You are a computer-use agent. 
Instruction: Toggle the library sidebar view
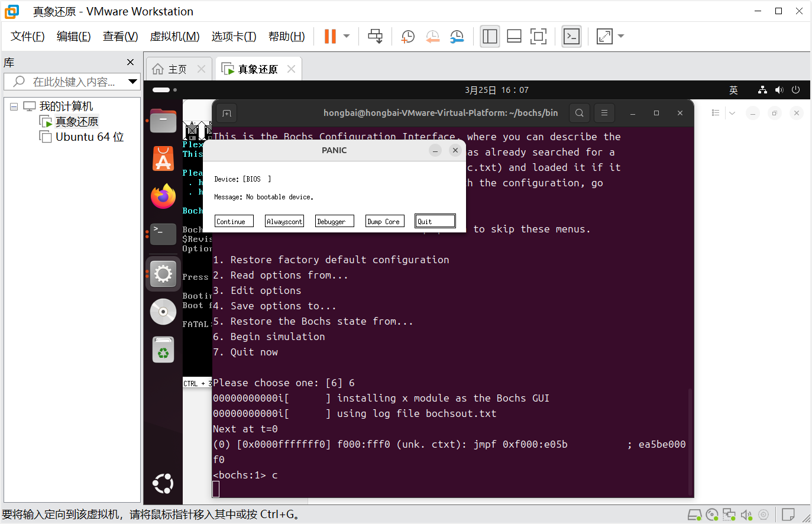tap(490, 36)
